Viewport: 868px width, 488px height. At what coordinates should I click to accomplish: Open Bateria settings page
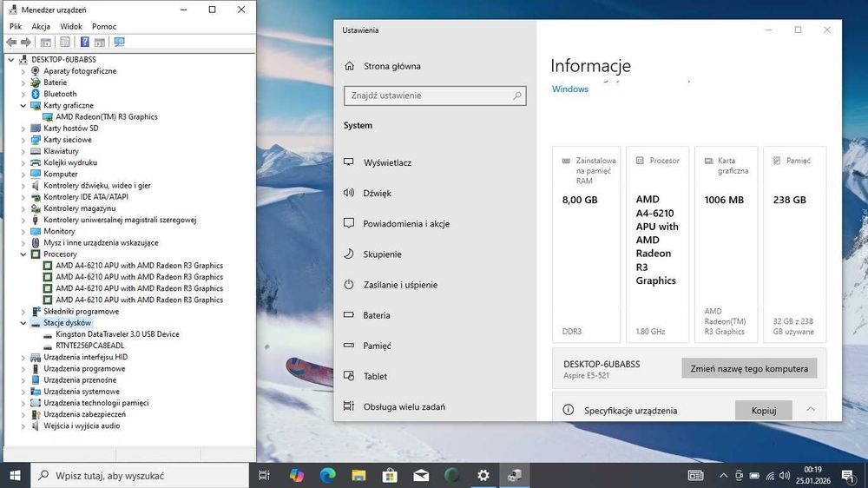click(377, 315)
